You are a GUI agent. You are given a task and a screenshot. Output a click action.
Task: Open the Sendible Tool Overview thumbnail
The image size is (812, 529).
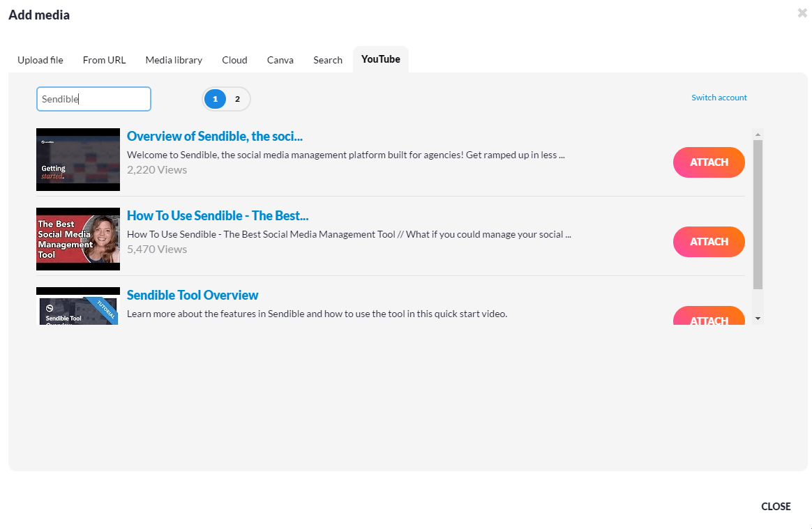click(78, 306)
